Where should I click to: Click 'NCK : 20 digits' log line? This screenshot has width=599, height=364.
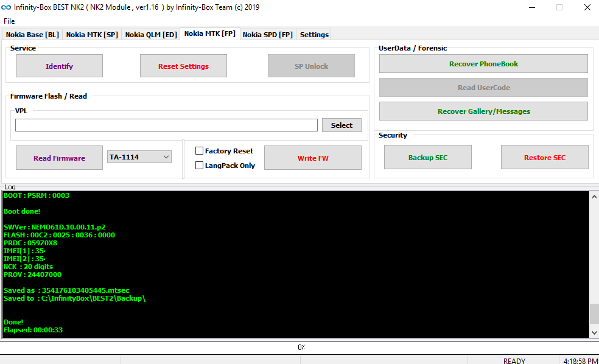28,267
